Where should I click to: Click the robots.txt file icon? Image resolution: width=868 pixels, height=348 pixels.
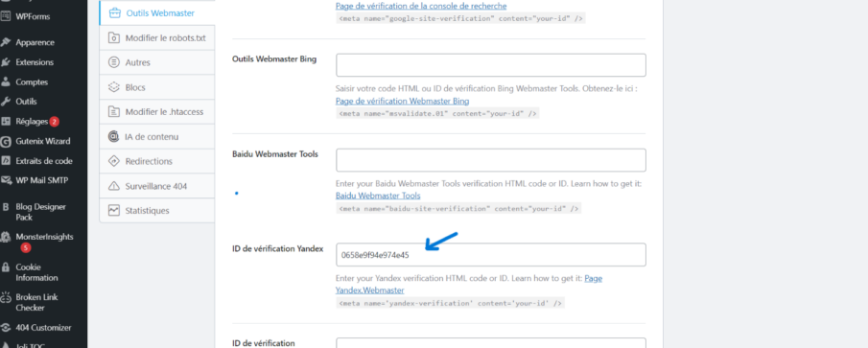click(x=114, y=38)
